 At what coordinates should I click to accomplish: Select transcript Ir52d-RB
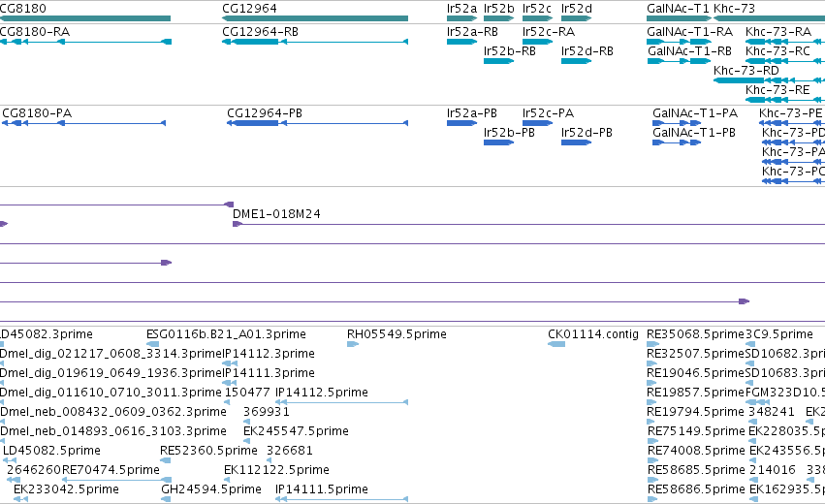[576, 61]
